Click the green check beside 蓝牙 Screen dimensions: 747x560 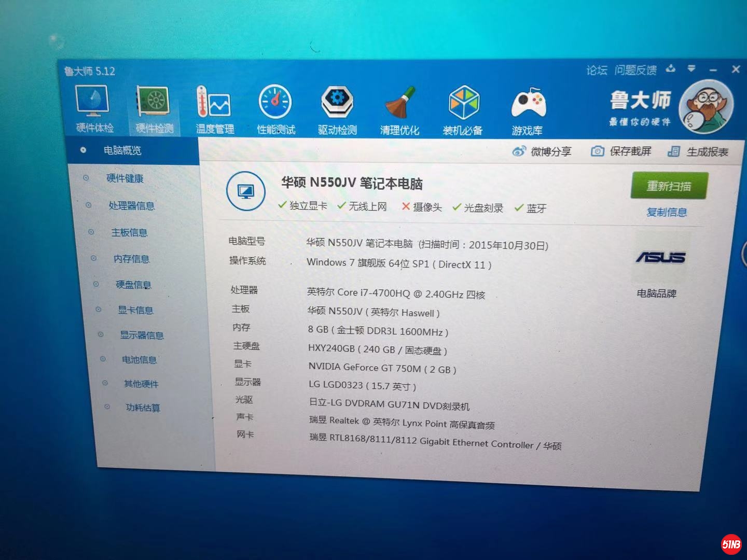tap(518, 207)
